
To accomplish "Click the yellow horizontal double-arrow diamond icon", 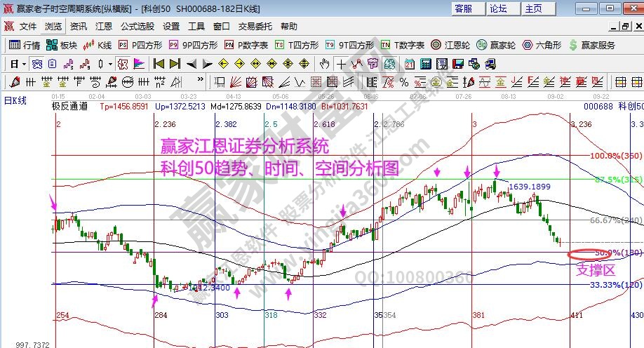I will pyautogui.click(x=255, y=64).
